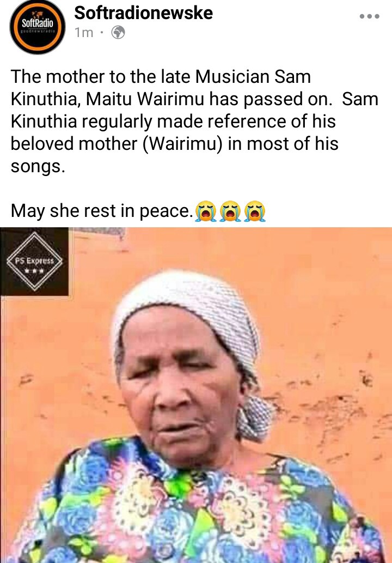Click the globe public privacy icon
This screenshot has width=392, height=563.
pyautogui.click(x=118, y=33)
